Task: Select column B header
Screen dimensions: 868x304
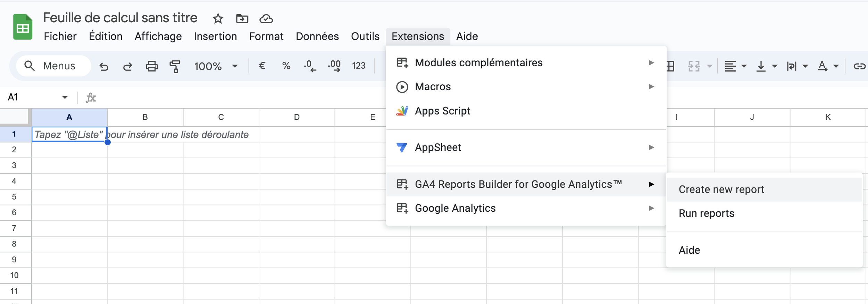Action: tap(145, 117)
